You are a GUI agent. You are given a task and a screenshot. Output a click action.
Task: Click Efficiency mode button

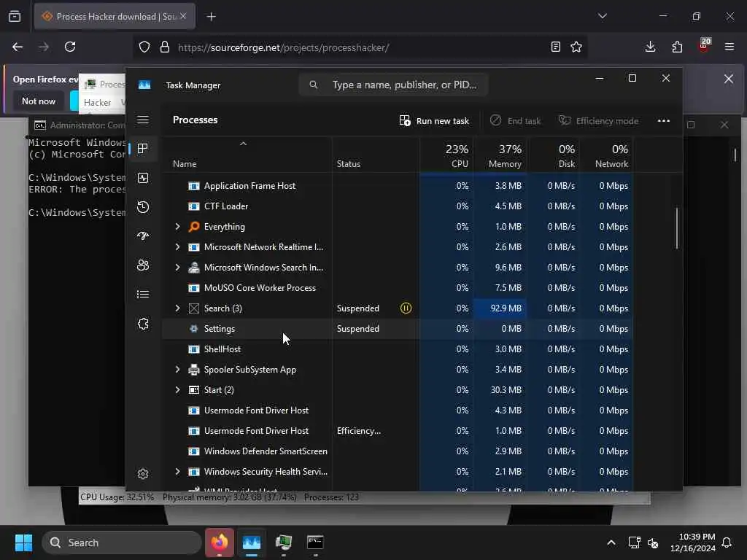tap(599, 121)
